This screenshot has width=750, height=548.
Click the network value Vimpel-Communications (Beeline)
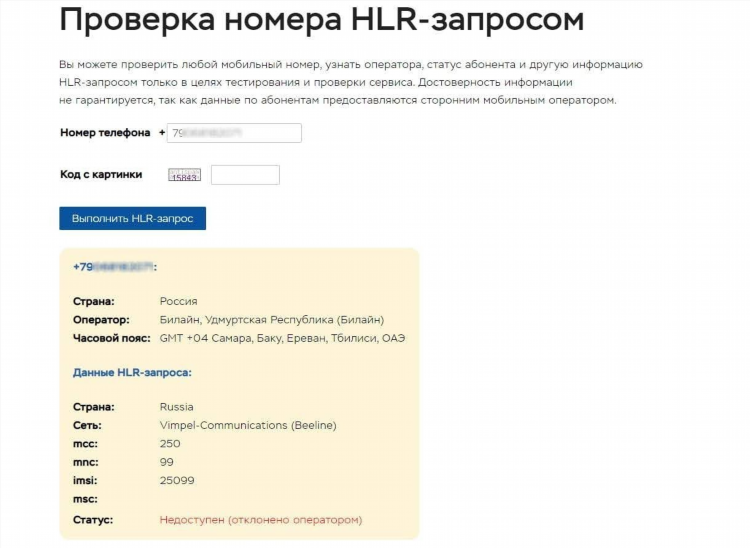pyautogui.click(x=248, y=426)
